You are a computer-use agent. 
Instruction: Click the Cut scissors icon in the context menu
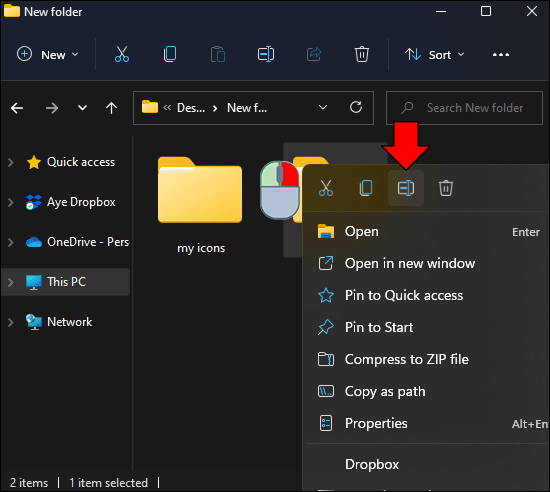[x=326, y=188]
